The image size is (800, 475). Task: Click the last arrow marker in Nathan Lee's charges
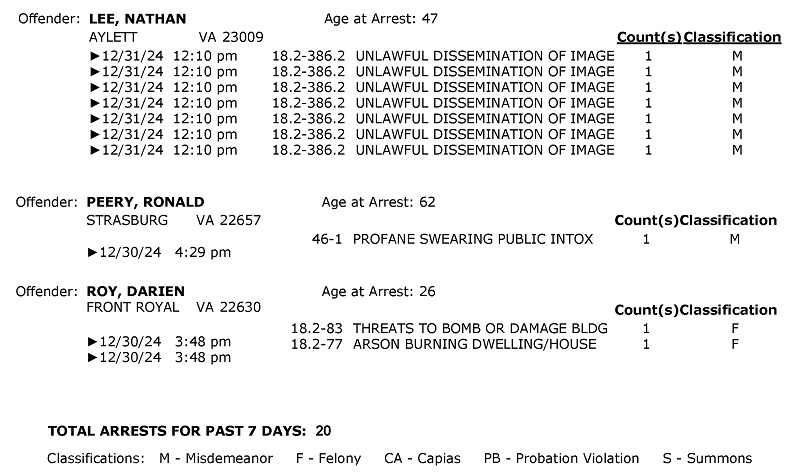(94, 151)
